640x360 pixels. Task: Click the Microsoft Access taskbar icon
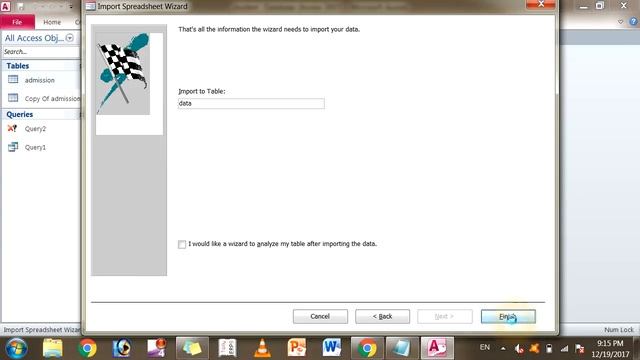(x=437, y=348)
